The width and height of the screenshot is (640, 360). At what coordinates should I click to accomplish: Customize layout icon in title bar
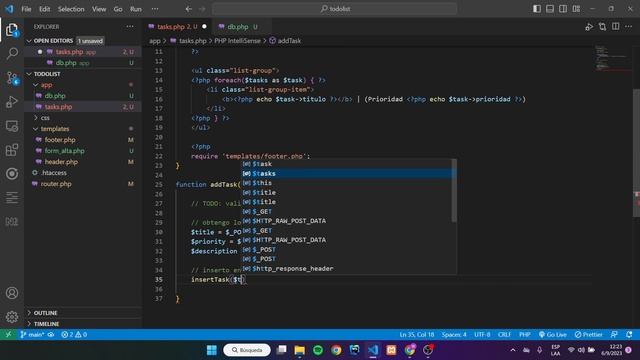576,9
